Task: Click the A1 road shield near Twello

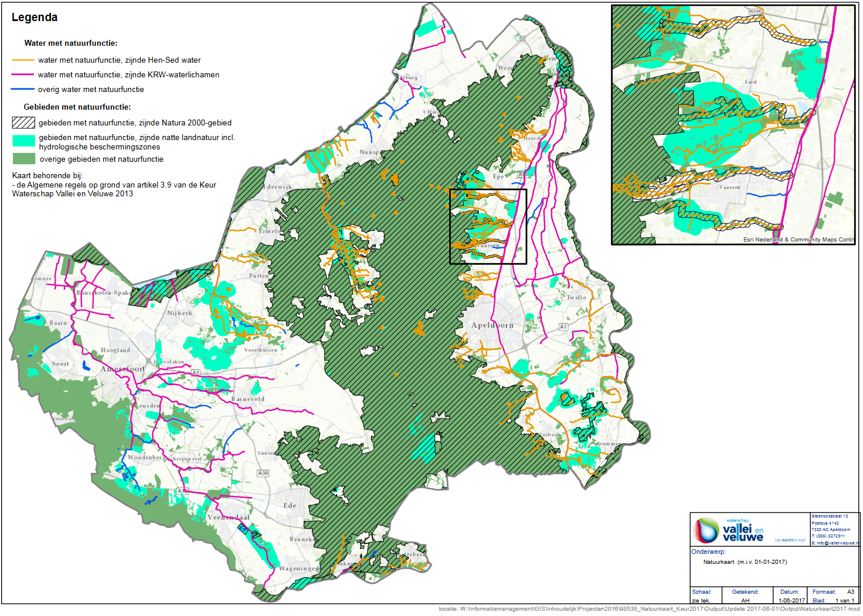Action: 563,326
